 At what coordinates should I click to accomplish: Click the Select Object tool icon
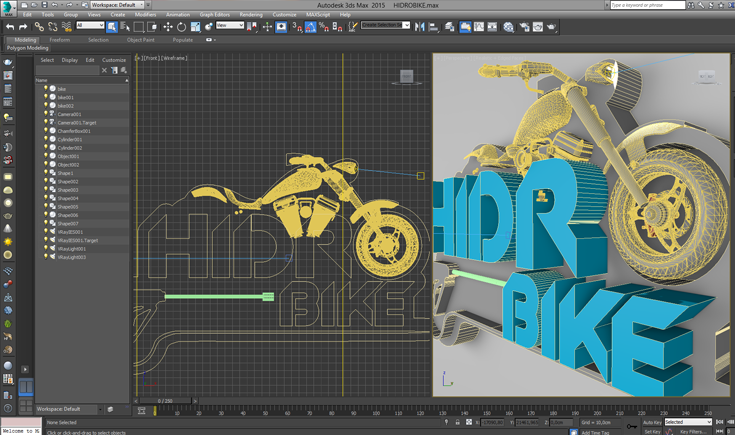(x=112, y=27)
